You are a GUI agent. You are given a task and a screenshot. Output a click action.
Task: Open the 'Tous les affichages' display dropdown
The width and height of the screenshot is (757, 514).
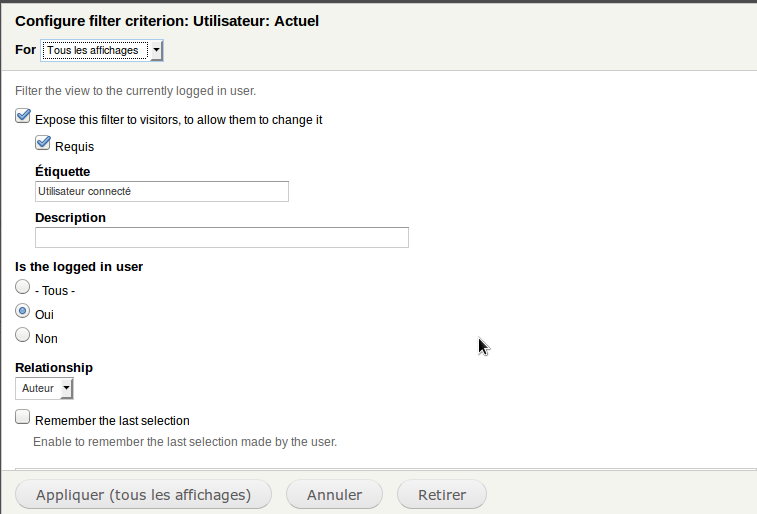102,51
